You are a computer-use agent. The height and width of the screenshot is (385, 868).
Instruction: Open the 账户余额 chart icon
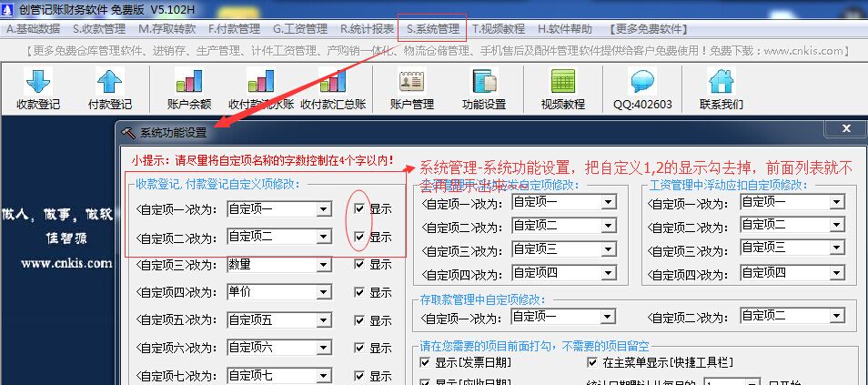pyautogui.click(x=189, y=88)
